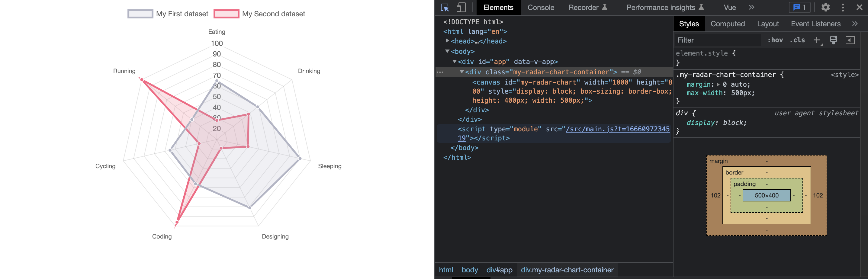Toggle the device toolbar
868x279 pixels.
coord(461,8)
